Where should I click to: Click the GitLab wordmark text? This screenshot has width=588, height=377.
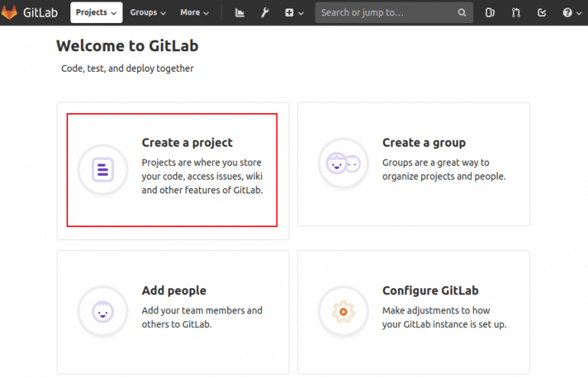(41, 13)
